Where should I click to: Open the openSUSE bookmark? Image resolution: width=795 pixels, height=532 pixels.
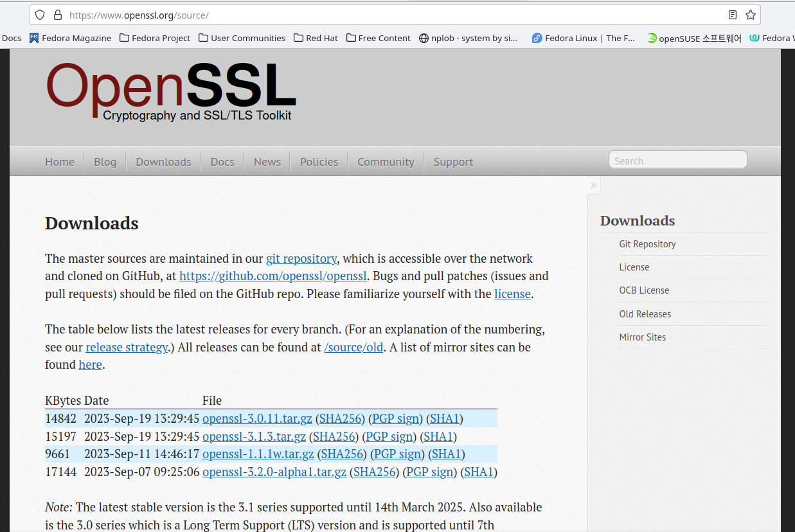[x=694, y=38]
